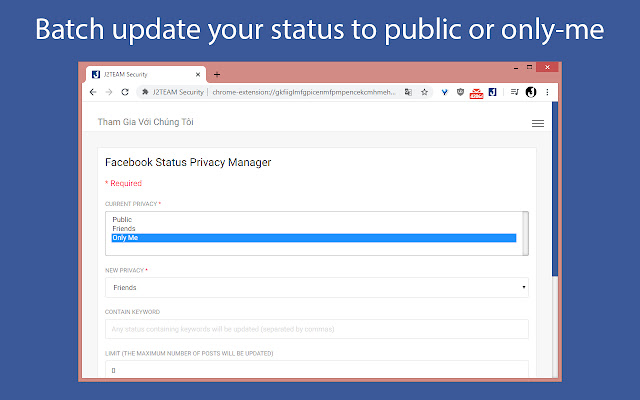Viewport: 640px width, 400px height.
Task: Click the red mail extension icon
Action: click(x=476, y=92)
